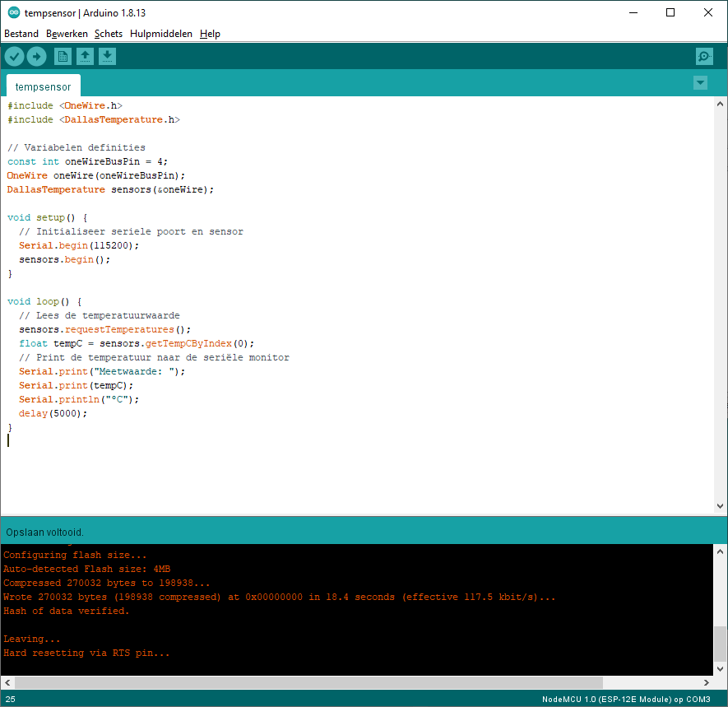728x707 pixels.
Task: Click horizontal scrollbar left arrow
Action: point(7,682)
